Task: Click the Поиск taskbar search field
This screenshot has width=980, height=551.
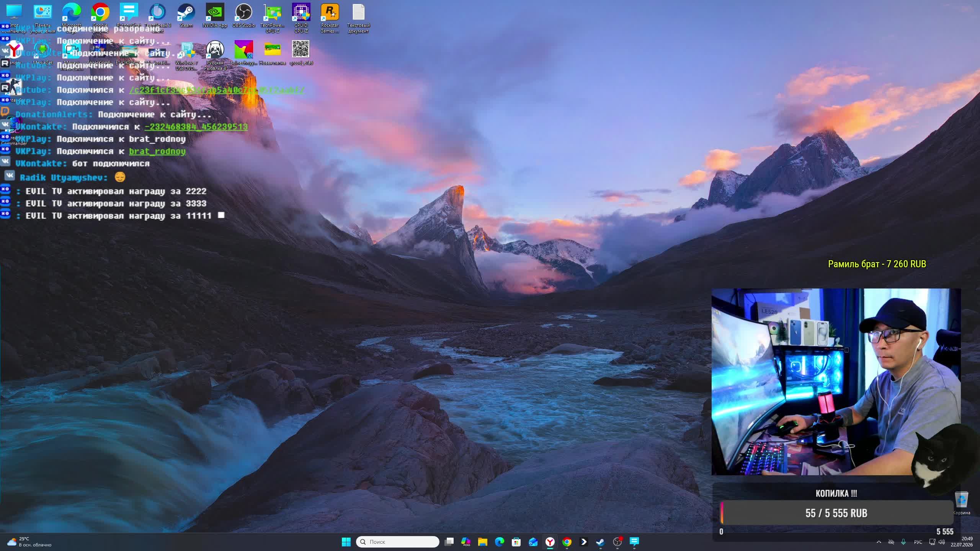Action: [x=397, y=542]
